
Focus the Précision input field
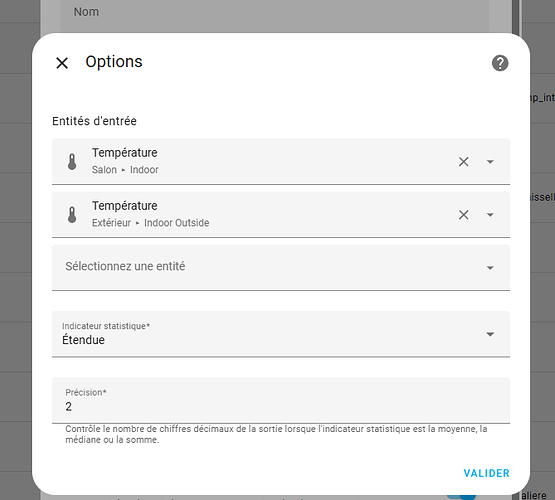click(x=281, y=400)
